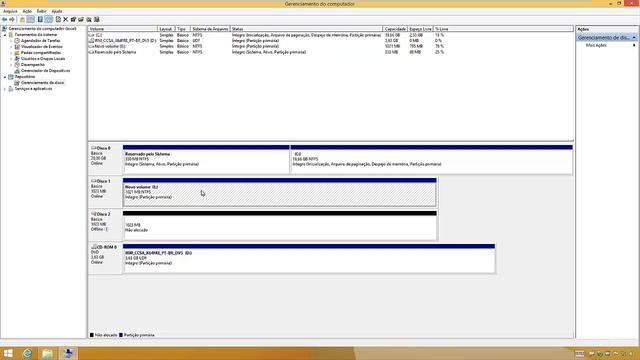
Task: Select the Novo volume (E:) partition block on Disco 1
Action: [x=280, y=192]
